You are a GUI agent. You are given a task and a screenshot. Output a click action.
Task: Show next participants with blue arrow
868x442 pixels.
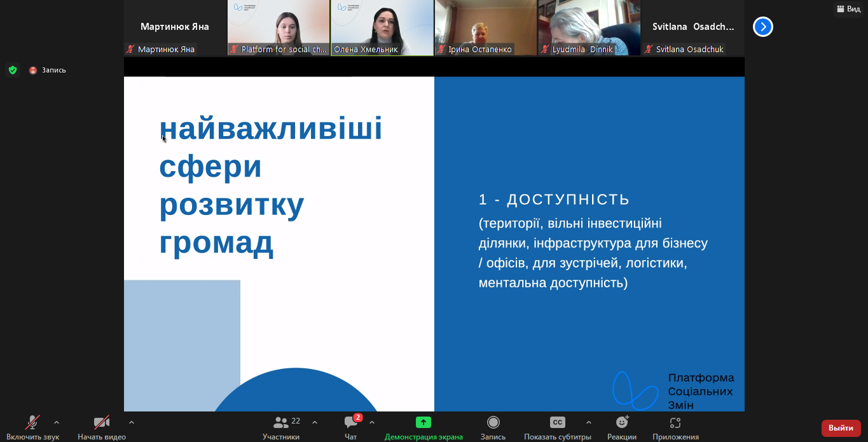[x=763, y=27]
